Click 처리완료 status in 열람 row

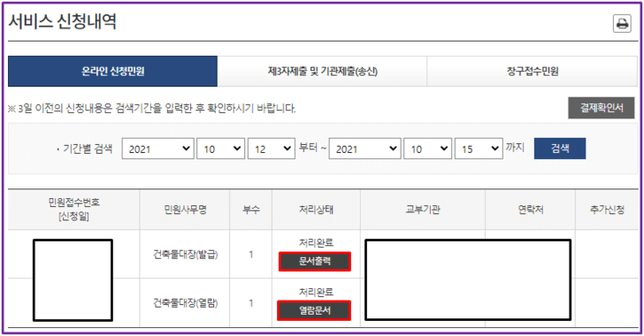[x=316, y=292]
